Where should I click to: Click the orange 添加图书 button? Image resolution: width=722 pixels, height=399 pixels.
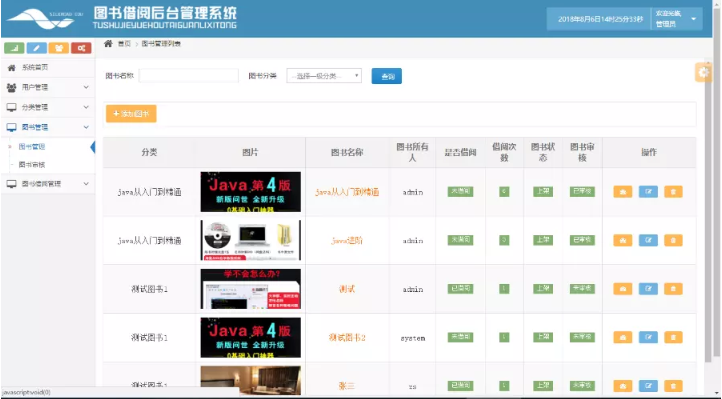(x=131, y=114)
